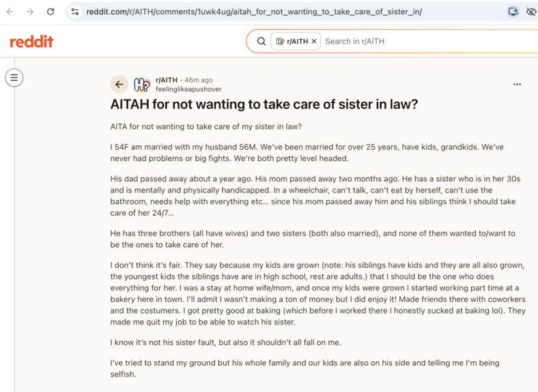The width and height of the screenshot is (538, 392).
Task: Click the paragraph starting 'He has three brothers'
Action: (313, 239)
